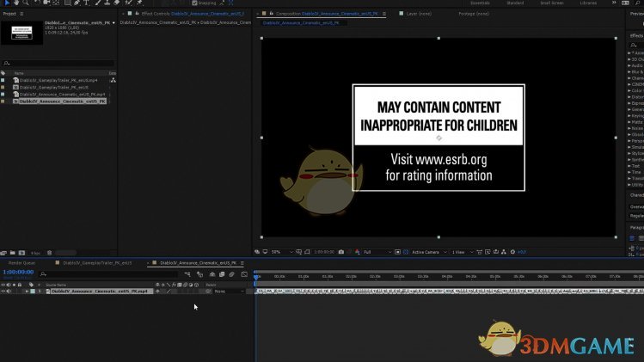Image resolution: width=644 pixels, height=362 pixels.
Task: Switch to the Render Queue tab
Action: point(21,263)
